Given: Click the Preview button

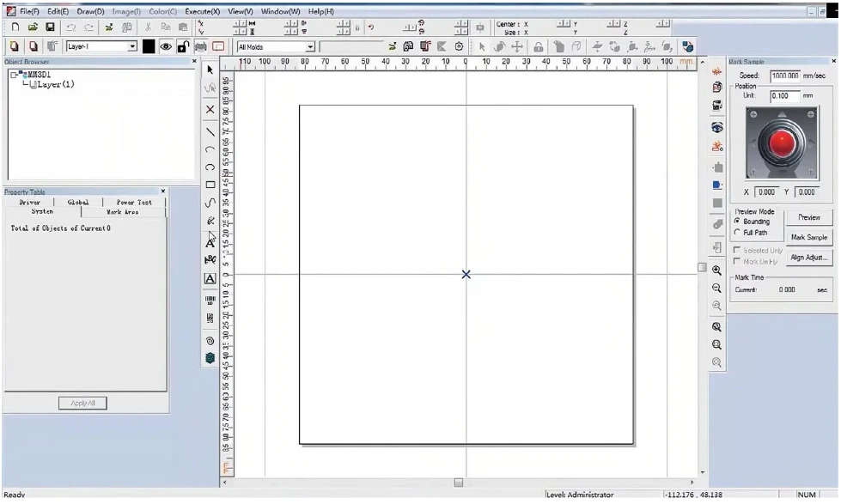Looking at the screenshot, I should pyautogui.click(x=809, y=217).
